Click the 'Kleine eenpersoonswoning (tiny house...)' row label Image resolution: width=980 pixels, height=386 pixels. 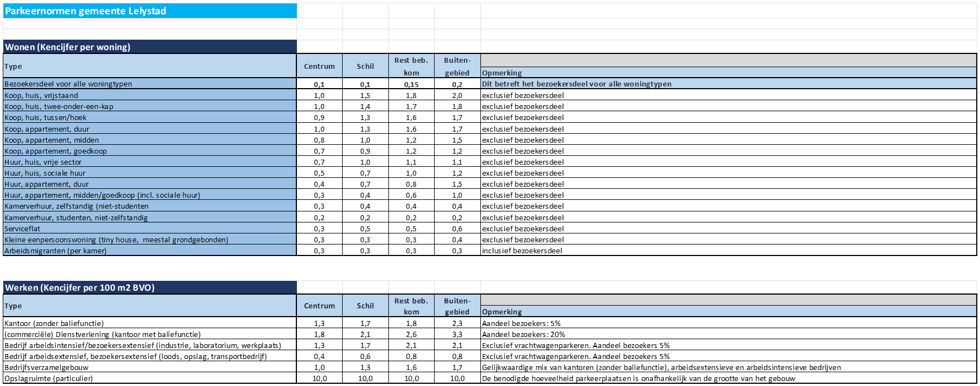click(150, 240)
